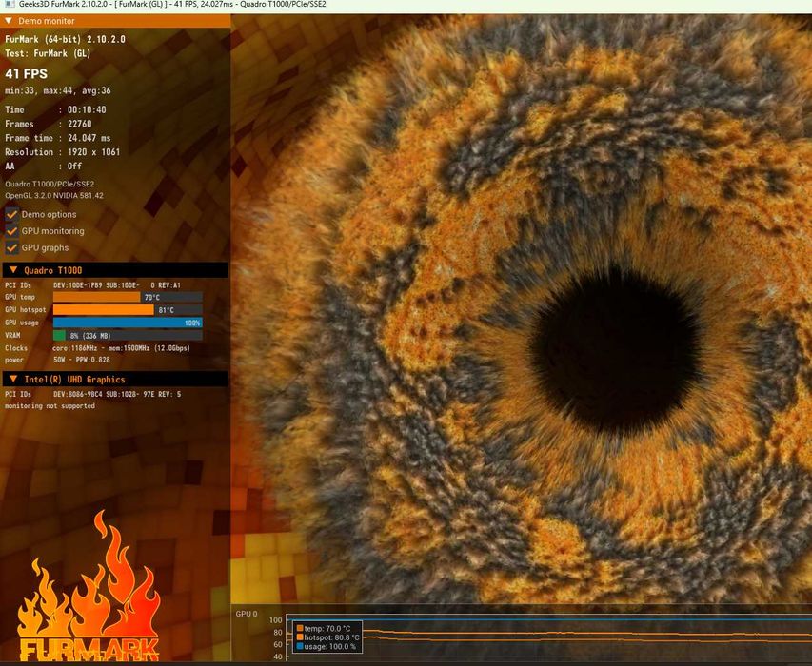Click the Quadro PCI IDs DEV:10DE-1FB9 row
This screenshot has width=812, height=666.
pos(92,285)
